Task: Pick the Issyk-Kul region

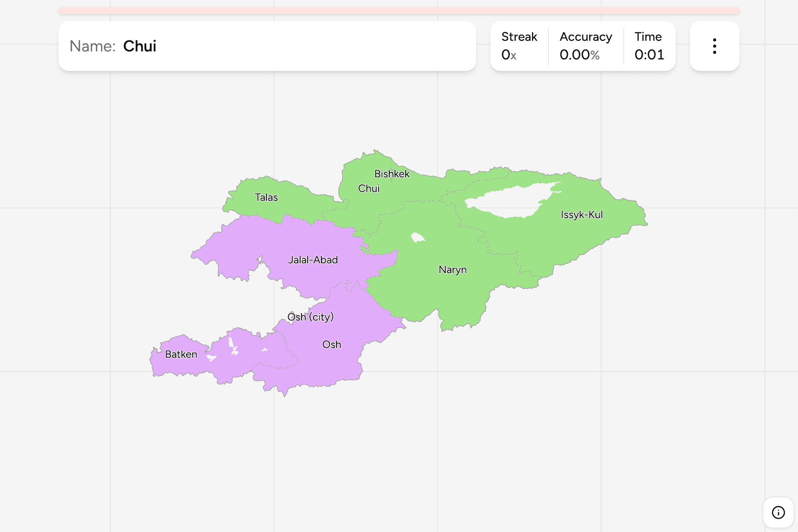Action: click(582, 215)
